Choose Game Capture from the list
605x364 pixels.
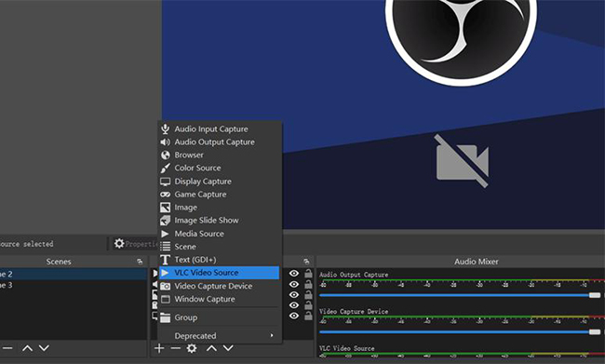[219, 195]
